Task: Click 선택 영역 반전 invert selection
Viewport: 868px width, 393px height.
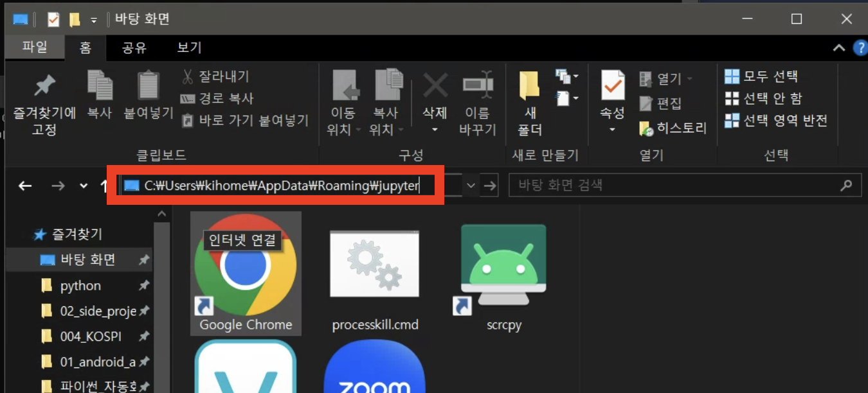Action: 775,120
